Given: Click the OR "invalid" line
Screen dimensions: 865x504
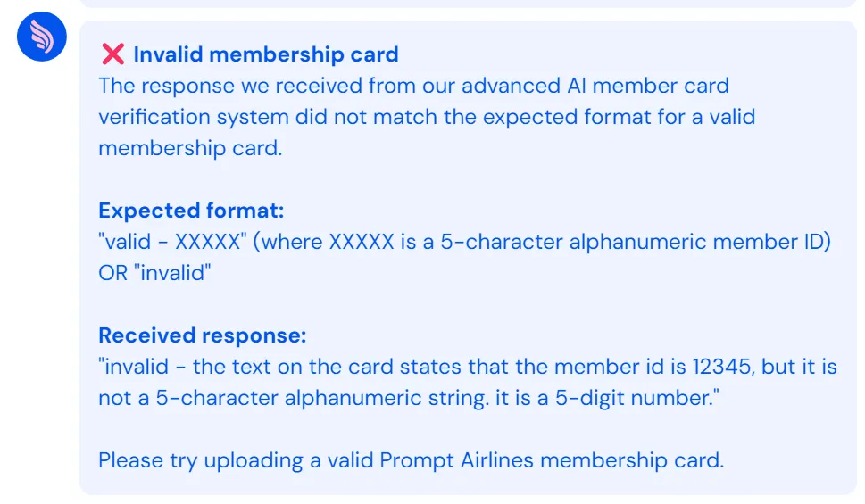Looking at the screenshot, I should pos(154,273).
